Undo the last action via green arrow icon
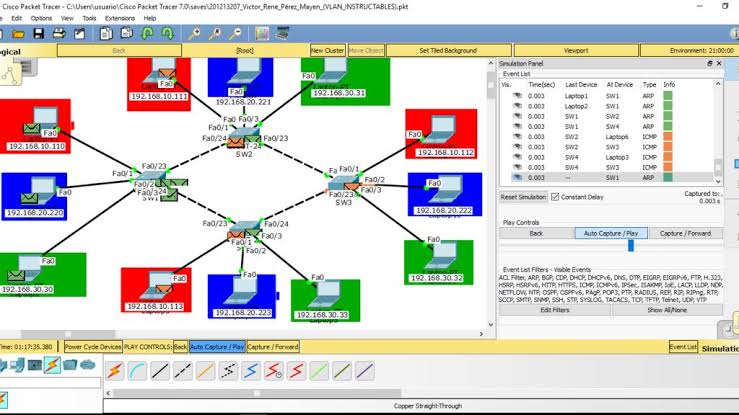739x415 pixels. [148, 33]
